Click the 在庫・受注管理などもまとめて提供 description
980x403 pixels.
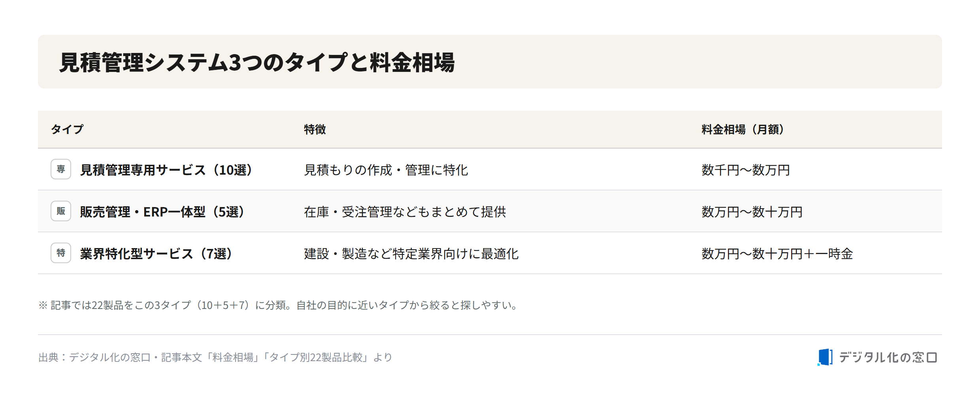(405, 212)
